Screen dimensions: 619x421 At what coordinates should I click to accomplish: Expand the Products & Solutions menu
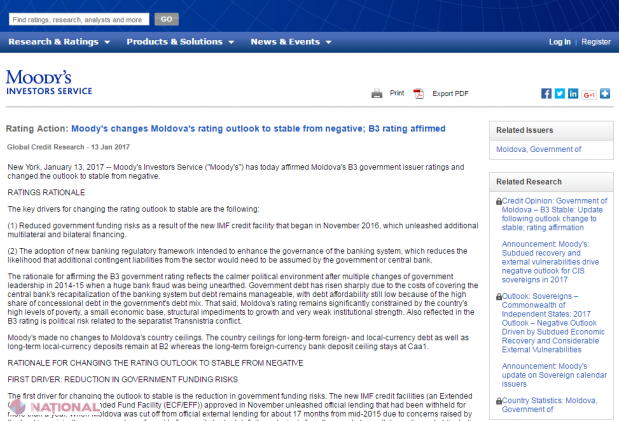pos(179,42)
